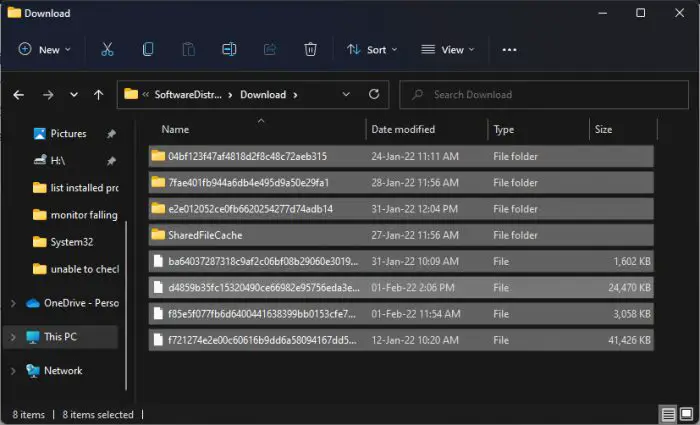Navigate back with the left arrow
Screen dimensions: 700x425
coord(19,95)
